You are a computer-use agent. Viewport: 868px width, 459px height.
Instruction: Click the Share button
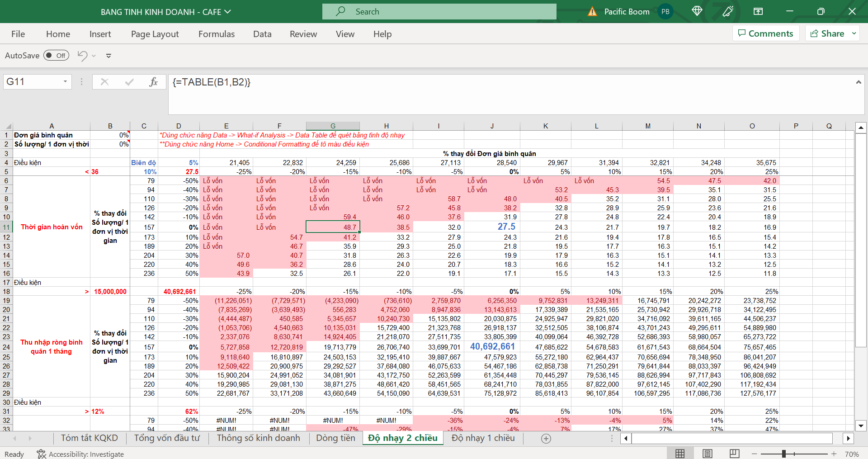click(x=827, y=33)
